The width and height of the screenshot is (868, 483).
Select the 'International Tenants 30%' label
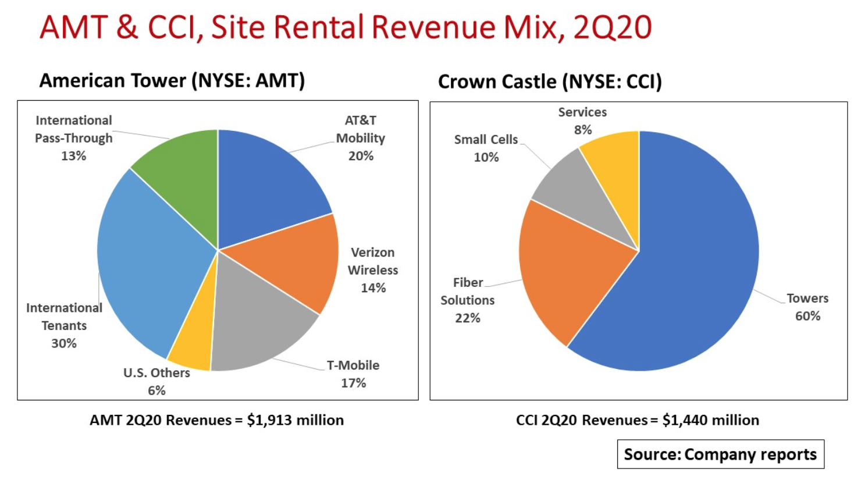coord(64,325)
